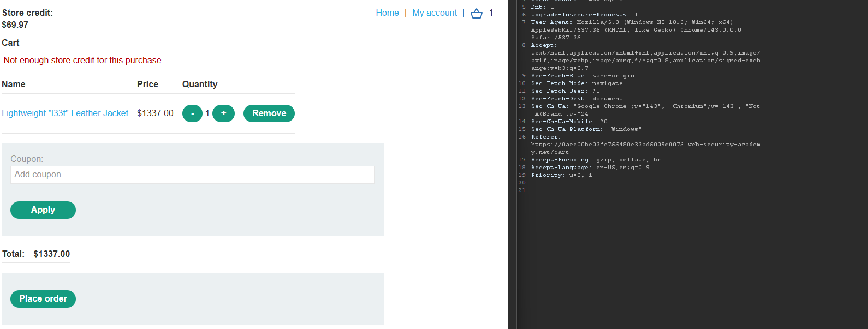
Task: Select the $69.97 store credit value
Action: click(15, 25)
